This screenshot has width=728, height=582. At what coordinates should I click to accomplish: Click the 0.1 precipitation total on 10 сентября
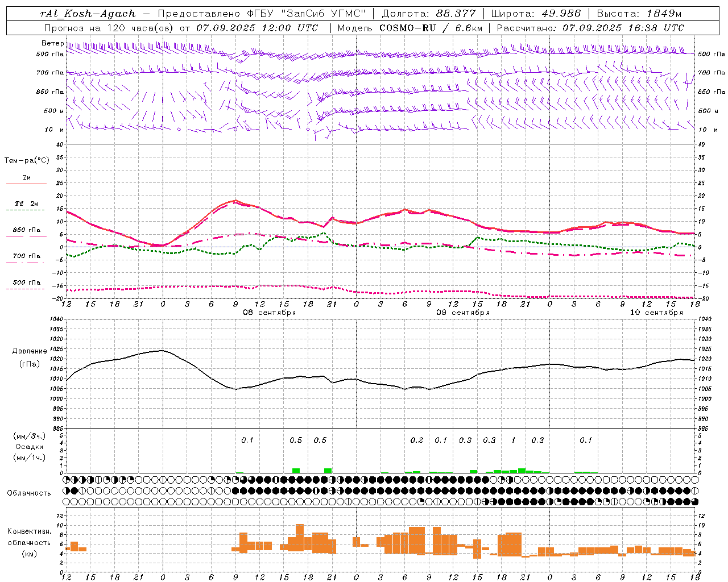pyautogui.click(x=586, y=440)
